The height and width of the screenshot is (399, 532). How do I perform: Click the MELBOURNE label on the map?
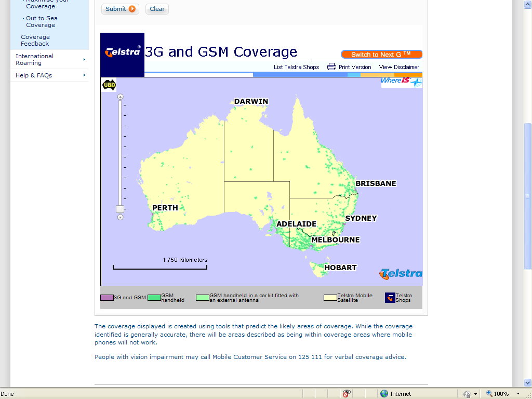click(x=335, y=240)
